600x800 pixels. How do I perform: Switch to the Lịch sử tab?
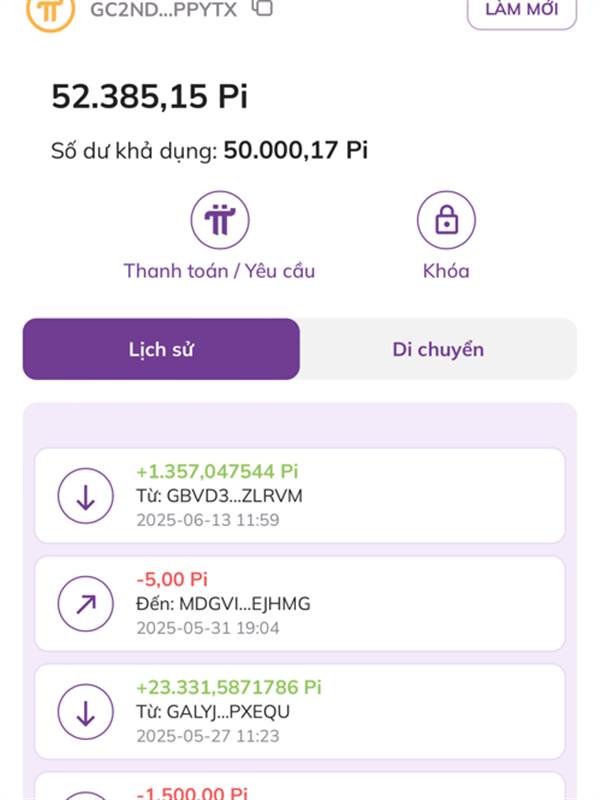pos(161,349)
